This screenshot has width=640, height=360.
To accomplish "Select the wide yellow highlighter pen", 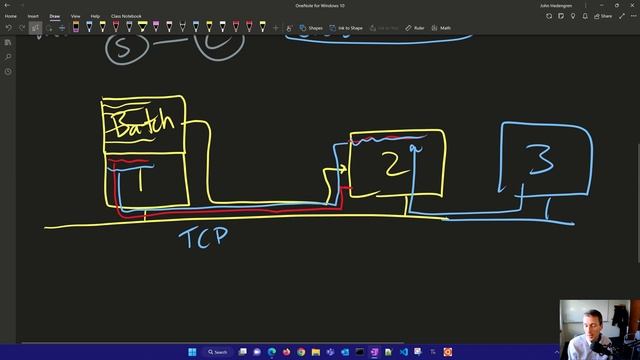I will coord(142,27).
